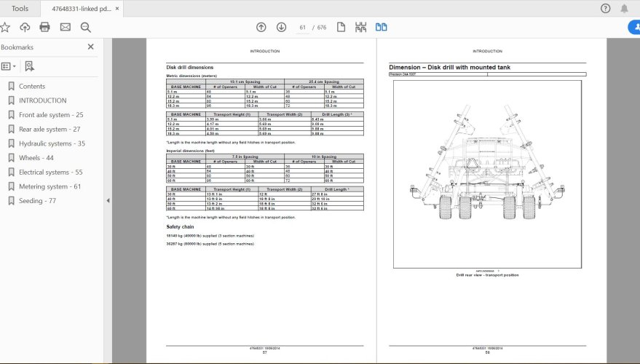Jump to Rear axle system - 27 bookmark
This screenshot has height=364, width=640.
point(50,129)
